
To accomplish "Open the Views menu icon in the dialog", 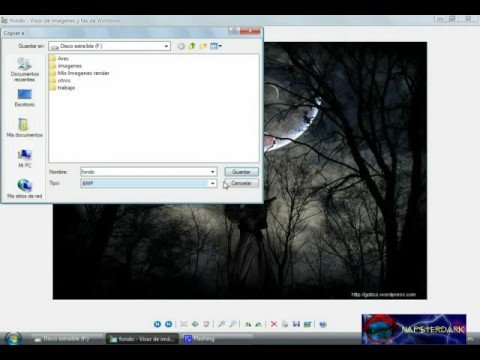I will (216, 46).
